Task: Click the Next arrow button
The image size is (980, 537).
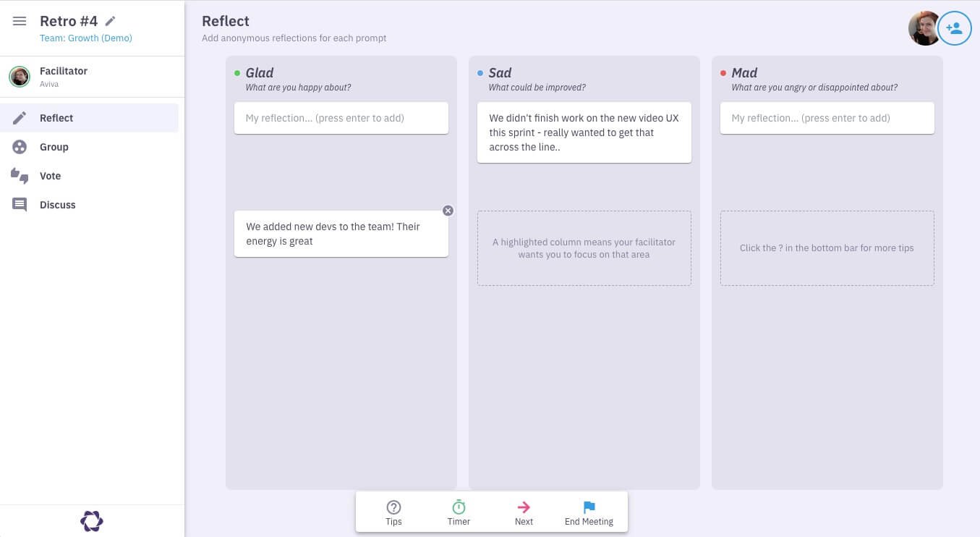Action: [x=524, y=512]
